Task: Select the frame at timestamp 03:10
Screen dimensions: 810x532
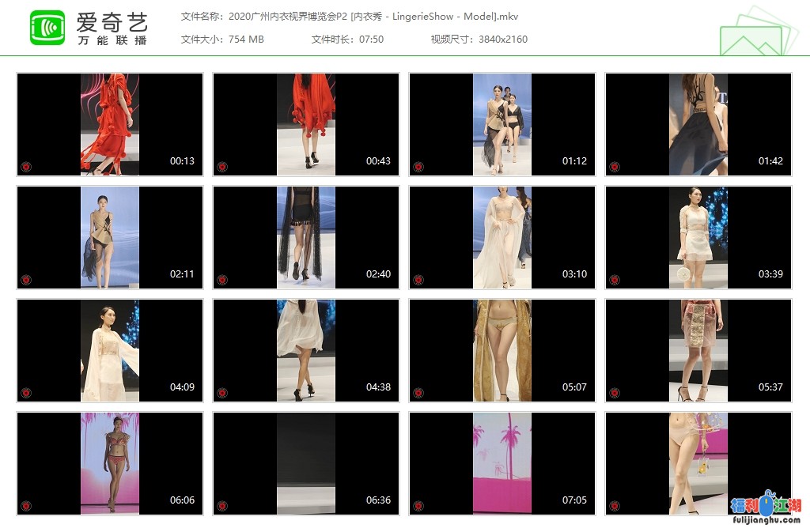Action: tap(502, 237)
